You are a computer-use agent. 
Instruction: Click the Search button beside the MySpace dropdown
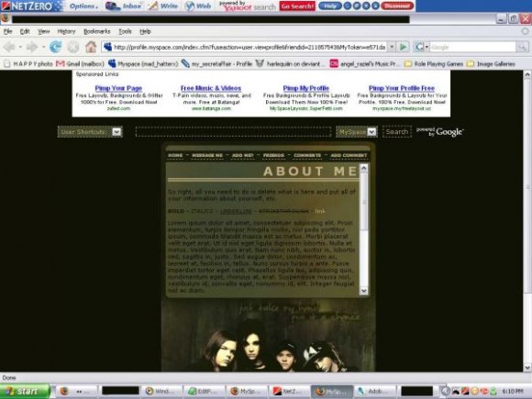pos(396,132)
